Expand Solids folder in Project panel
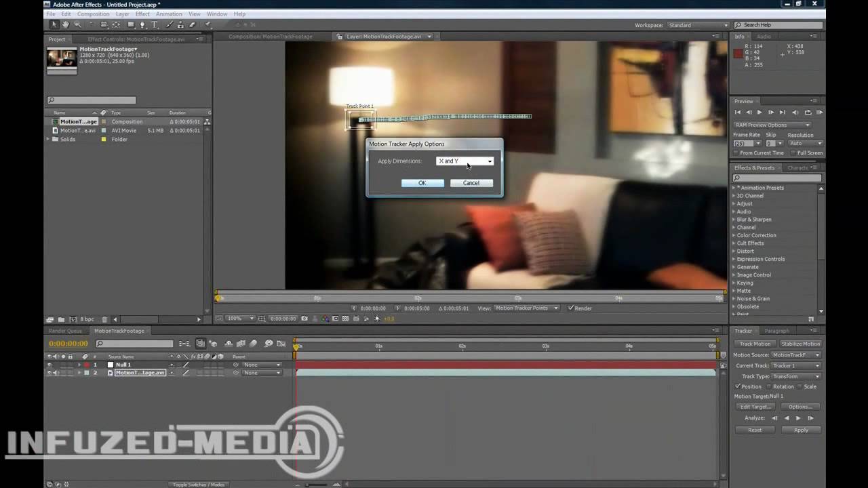Viewport: 868px width, 488px height. pos(48,139)
